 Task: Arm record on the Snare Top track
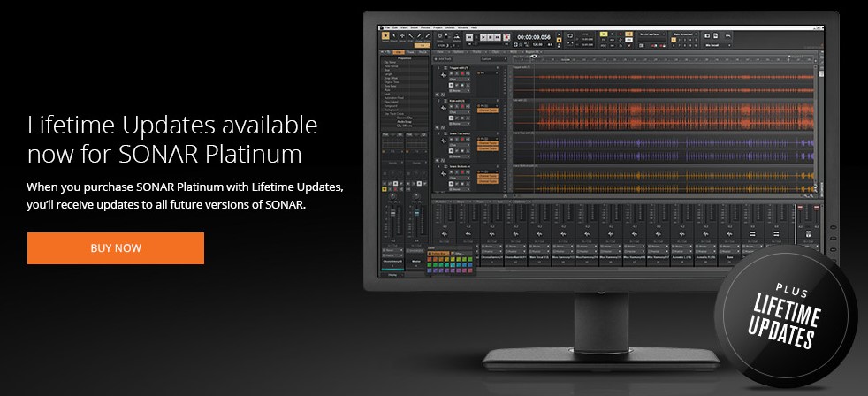click(462, 139)
